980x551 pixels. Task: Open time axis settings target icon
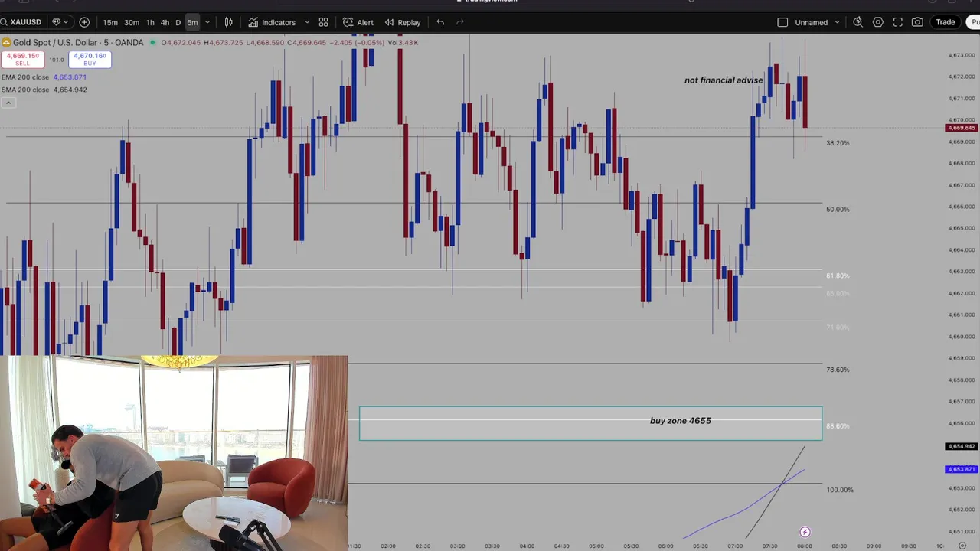962,546
